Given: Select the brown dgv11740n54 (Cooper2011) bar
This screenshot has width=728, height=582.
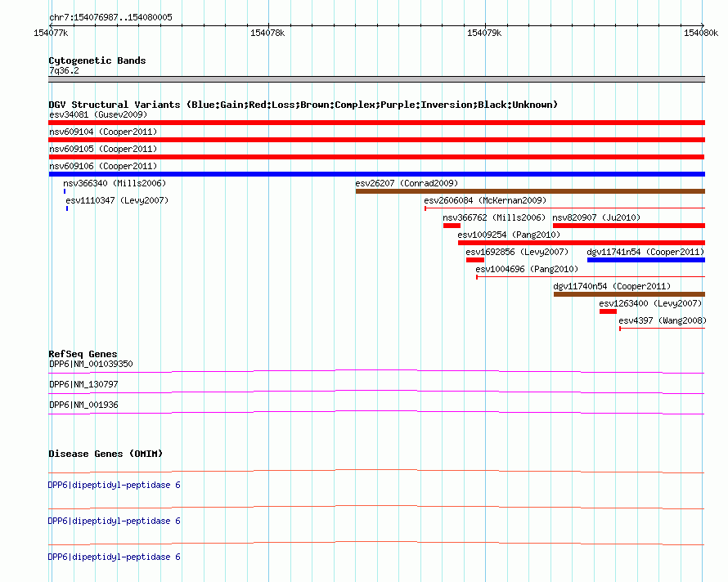Looking at the screenshot, I should pyautogui.click(x=629, y=294).
